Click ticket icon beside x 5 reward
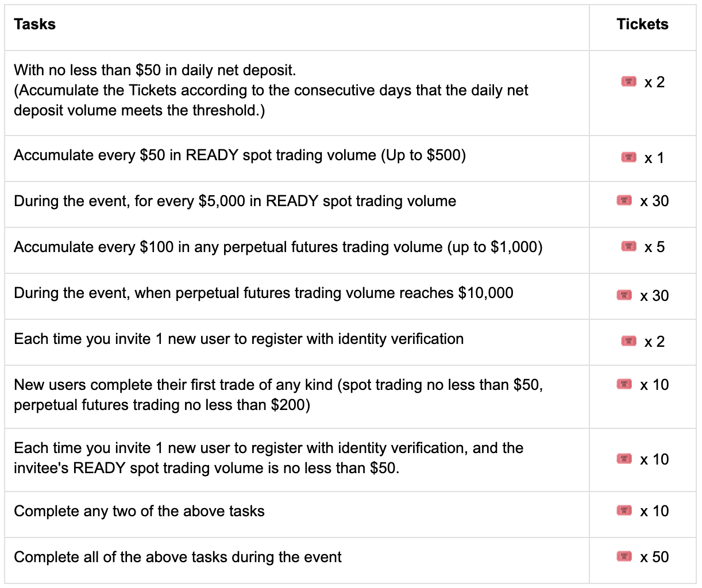 pos(628,246)
